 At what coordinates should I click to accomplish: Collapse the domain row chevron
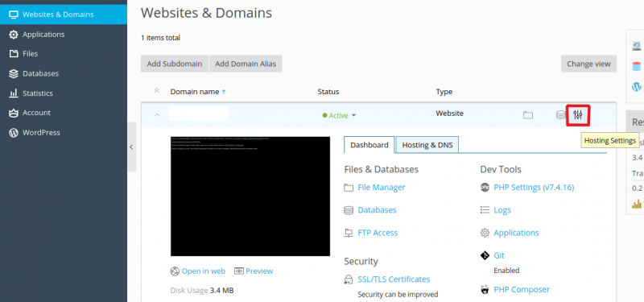[157, 115]
